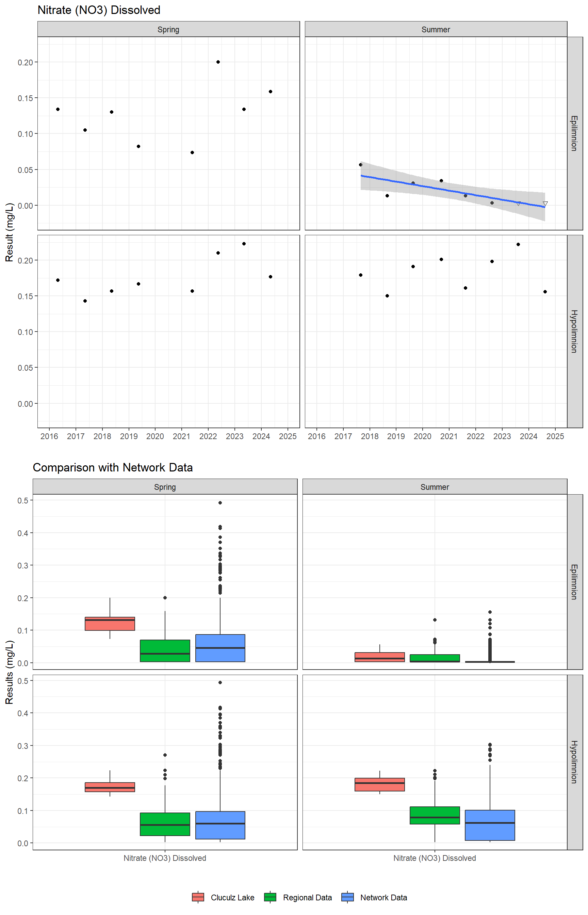Viewport: 588px width, 915px height.
Task: Click the green Regional box in summer epilimnion
Action: [435, 658]
